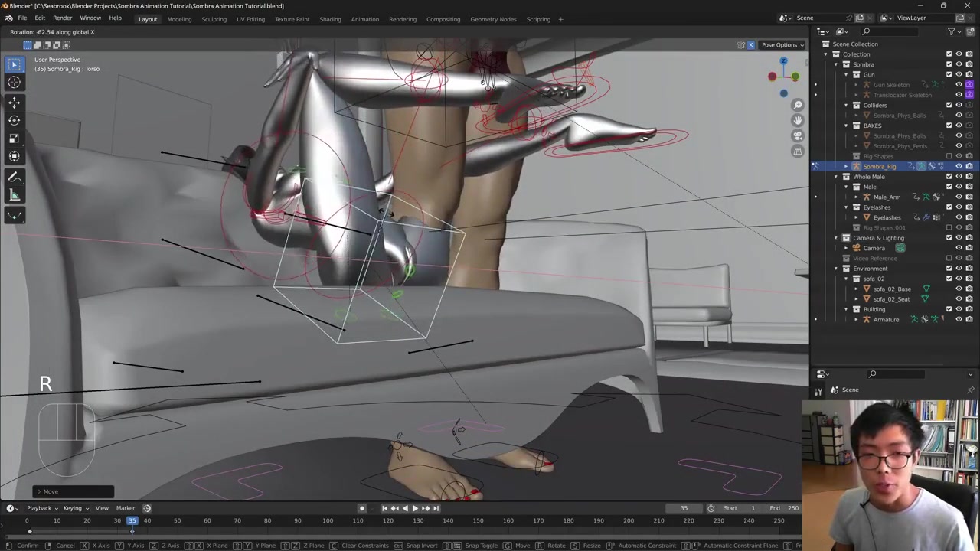Viewport: 980px width, 551px height.
Task: Open the Keying popover in timeline
Action: pos(74,508)
